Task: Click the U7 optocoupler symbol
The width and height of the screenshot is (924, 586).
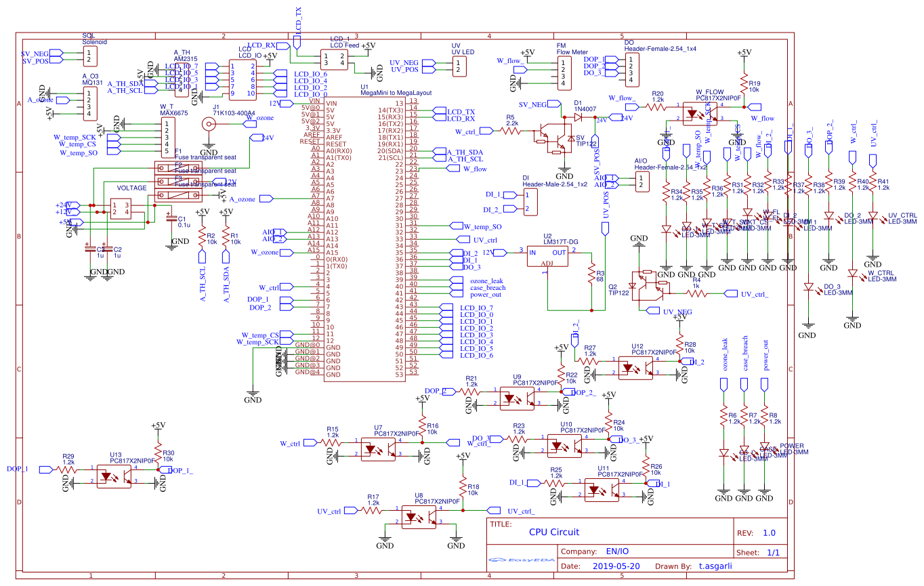Action: (378, 448)
